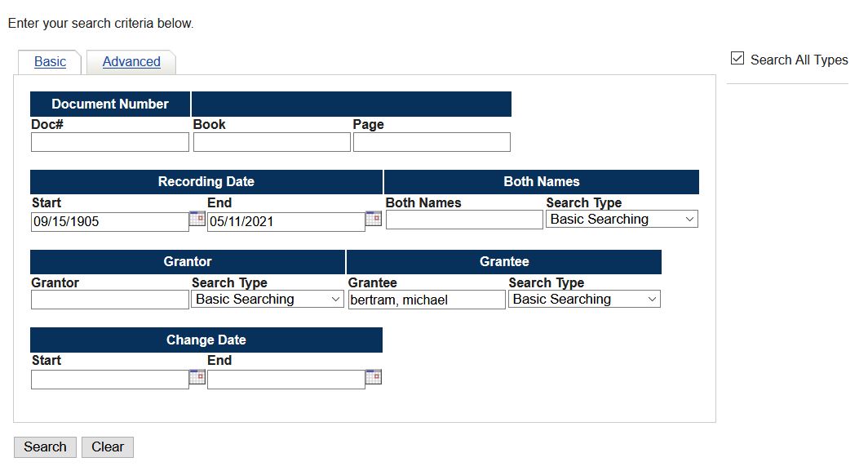Open calendar for Recording Date Start
The width and height of the screenshot is (868, 471).
197,219
